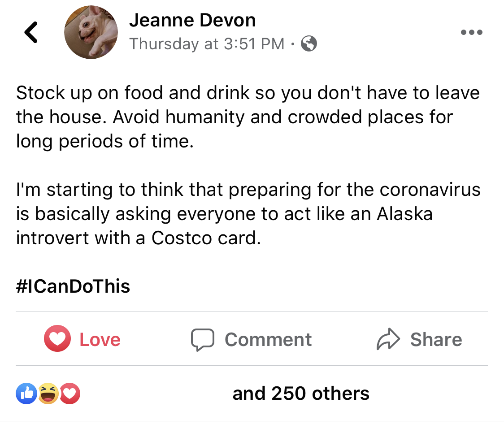The image size is (504, 424).
Task: Click the Love reaction label
Action: (x=100, y=340)
